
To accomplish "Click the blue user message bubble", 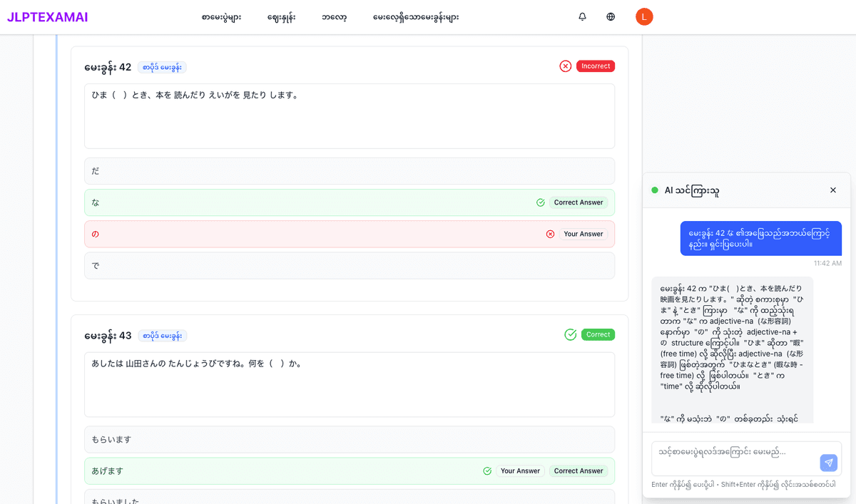I will click(761, 238).
